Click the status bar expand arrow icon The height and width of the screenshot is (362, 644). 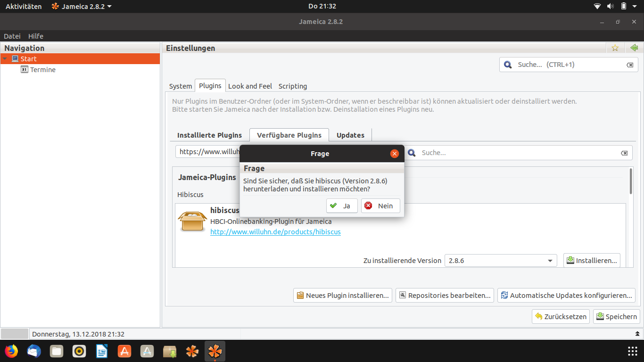[637, 334]
